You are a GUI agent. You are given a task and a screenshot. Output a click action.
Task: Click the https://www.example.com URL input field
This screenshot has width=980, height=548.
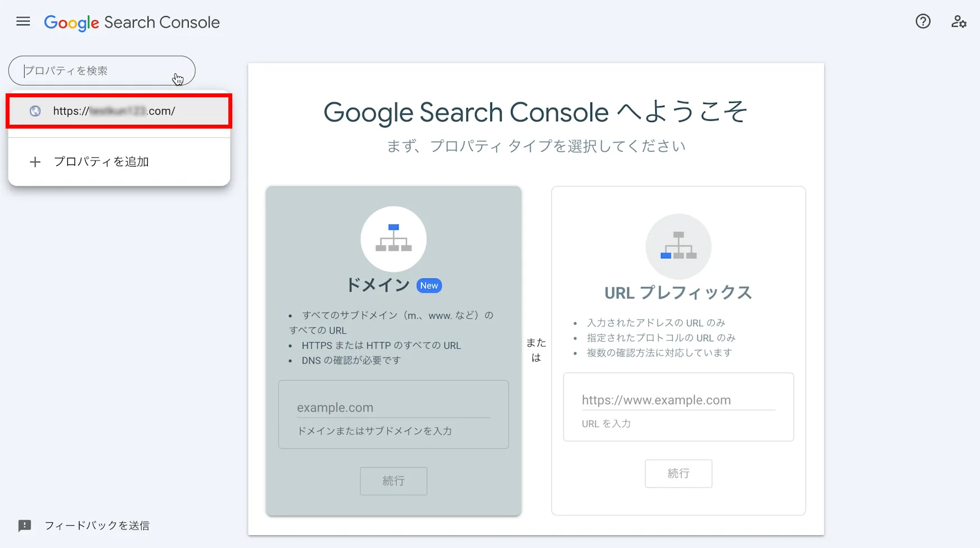678,400
